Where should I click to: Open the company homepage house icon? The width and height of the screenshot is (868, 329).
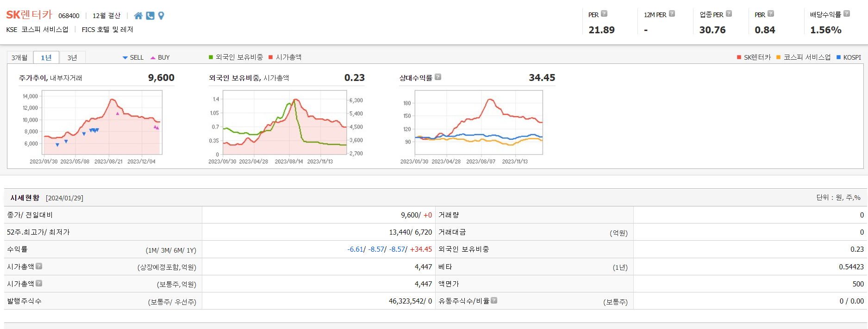click(x=138, y=16)
